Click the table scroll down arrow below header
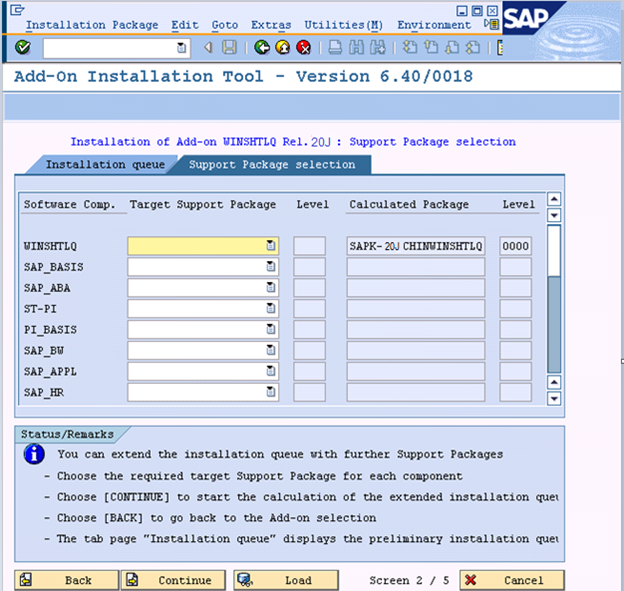Image resolution: width=624 pixels, height=591 pixels. click(x=554, y=216)
